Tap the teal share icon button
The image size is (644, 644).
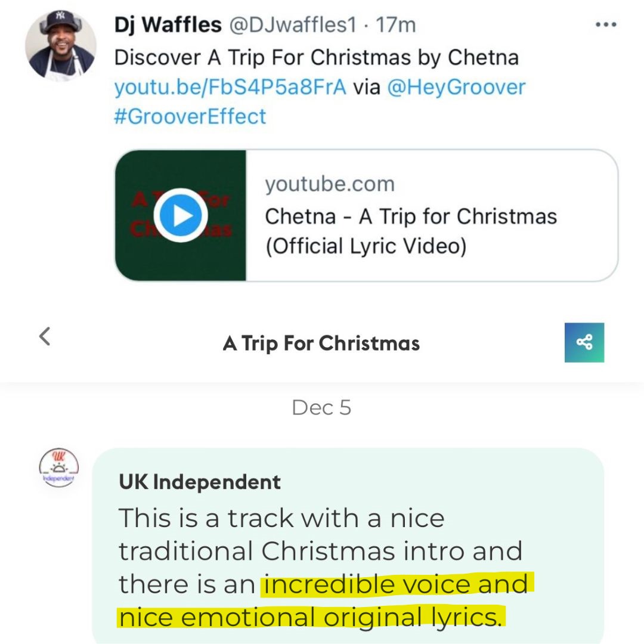point(584,342)
